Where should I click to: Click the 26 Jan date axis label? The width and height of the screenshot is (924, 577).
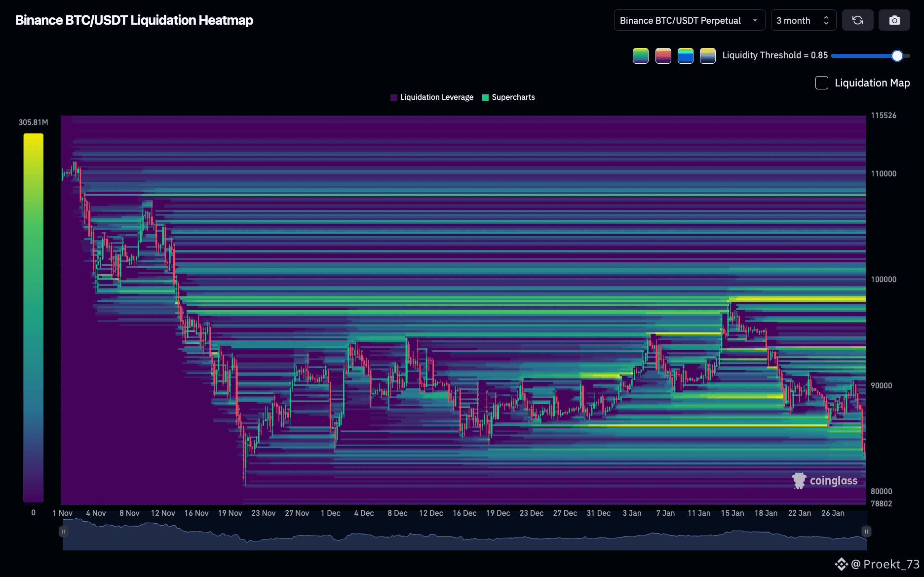[833, 513]
